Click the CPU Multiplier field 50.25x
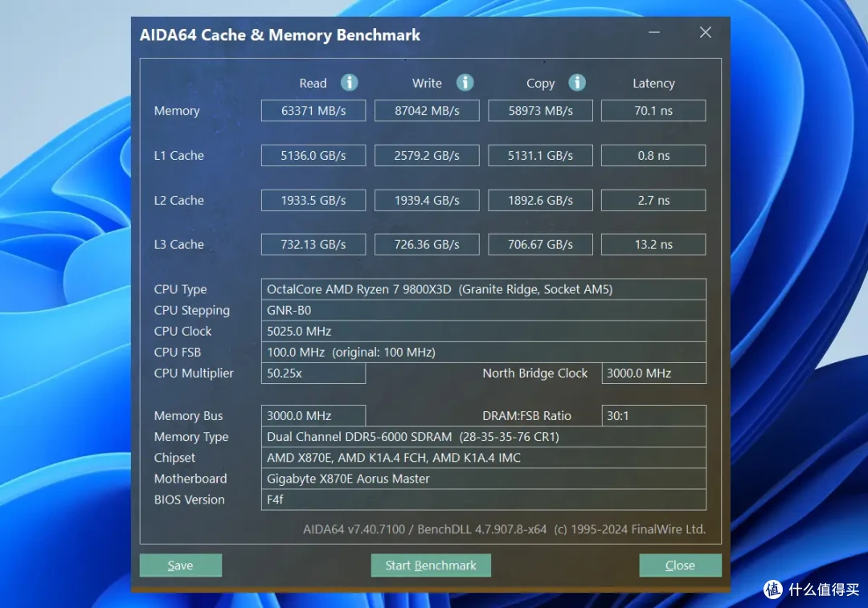 (313, 373)
